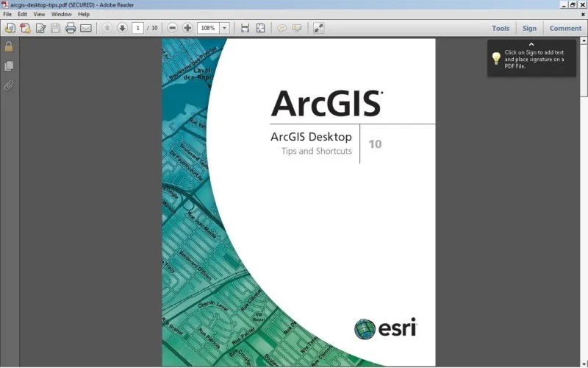Click the vertical scrollbar down arrow
This screenshot has height=368, width=588.
(x=584, y=364)
